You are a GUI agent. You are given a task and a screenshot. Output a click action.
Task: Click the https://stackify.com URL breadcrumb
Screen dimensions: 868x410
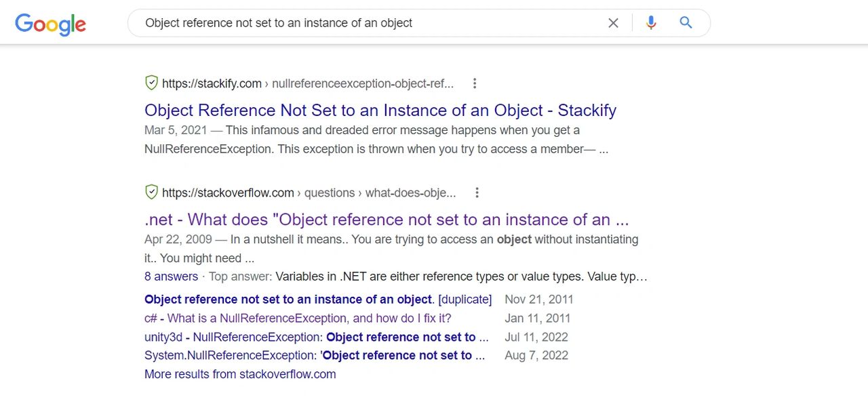[212, 83]
